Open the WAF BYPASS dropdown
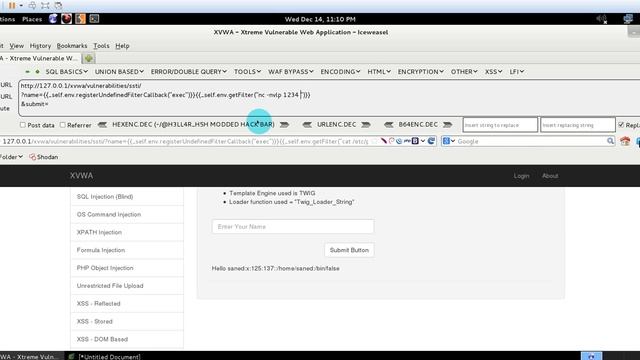 (x=291, y=72)
